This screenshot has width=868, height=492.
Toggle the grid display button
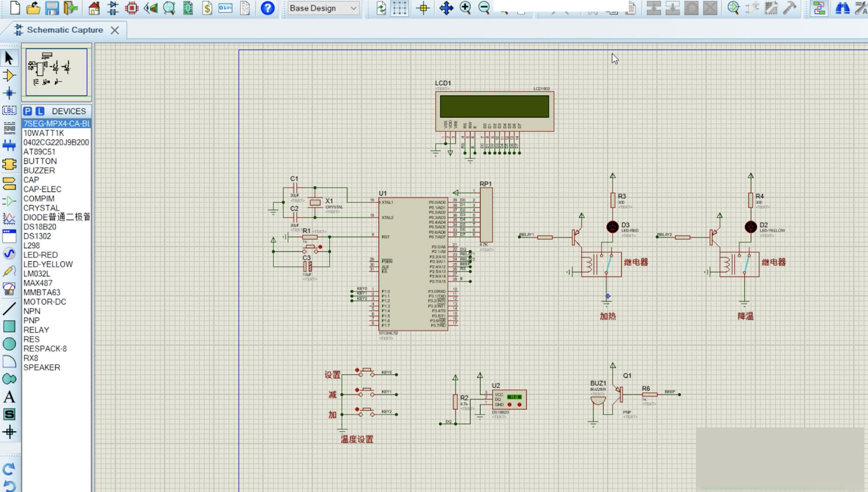[x=399, y=8]
